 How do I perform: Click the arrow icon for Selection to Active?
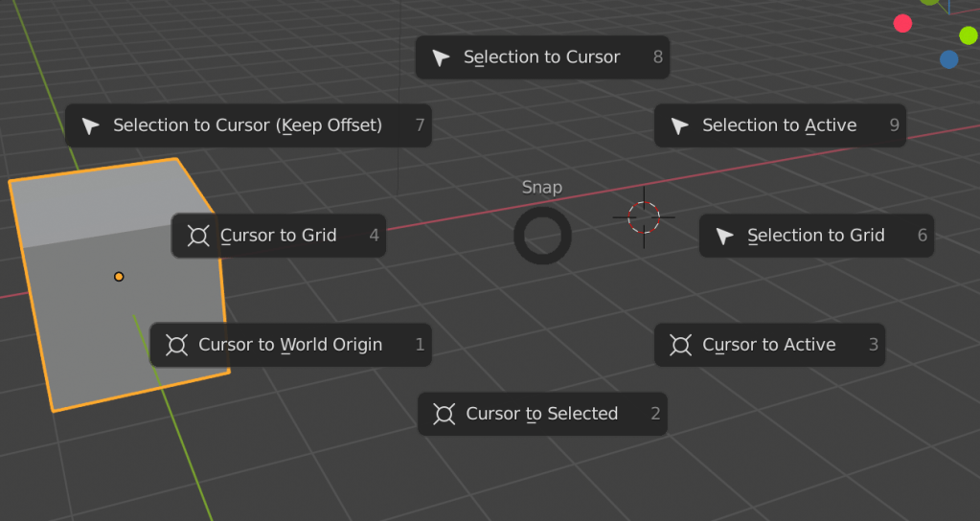click(x=679, y=125)
